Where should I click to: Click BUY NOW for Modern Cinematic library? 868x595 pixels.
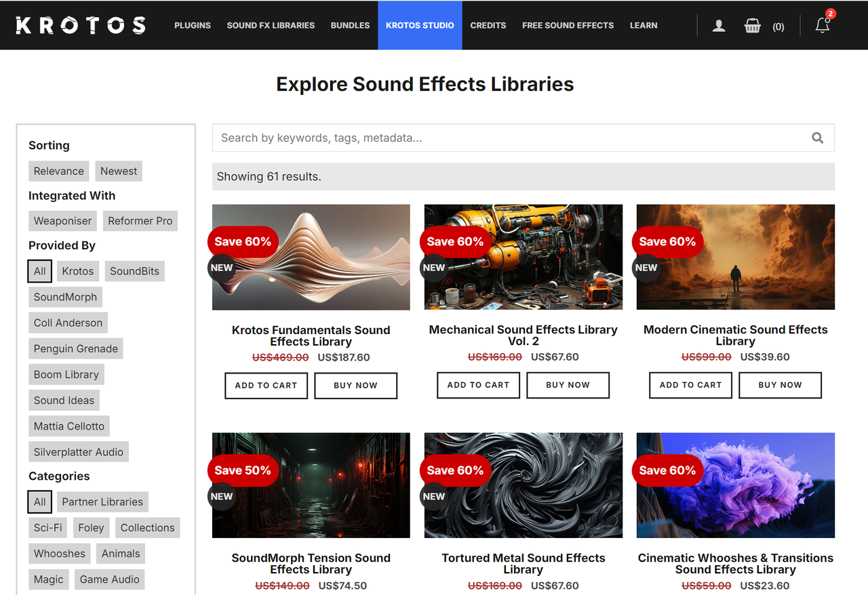780,385
